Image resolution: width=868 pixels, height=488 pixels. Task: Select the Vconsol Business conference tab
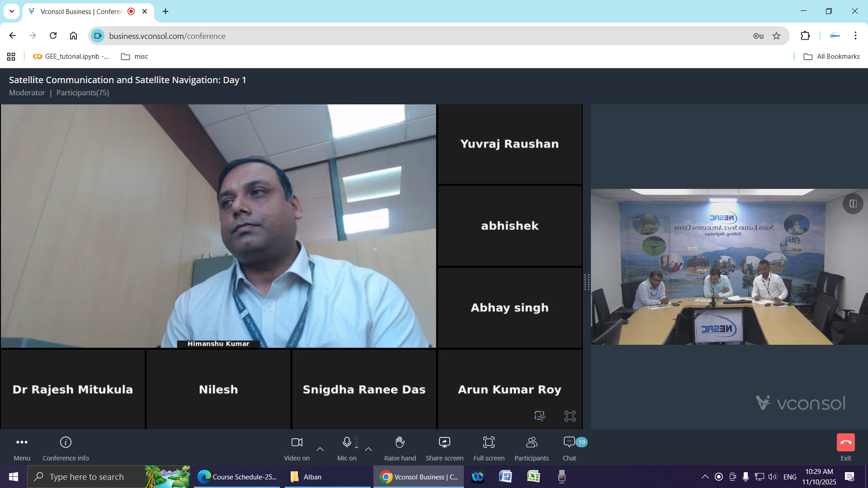[x=81, y=11]
